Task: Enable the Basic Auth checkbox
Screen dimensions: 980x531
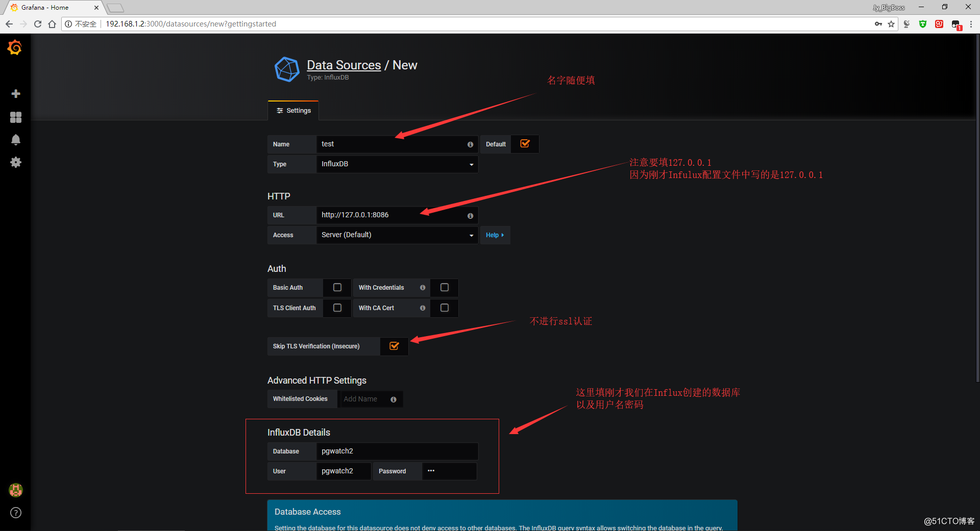Action: pos(337,288)
